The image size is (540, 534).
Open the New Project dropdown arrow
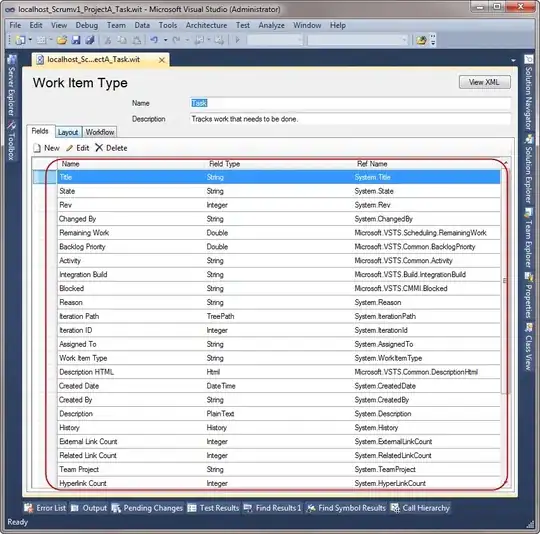coord(30,40)
